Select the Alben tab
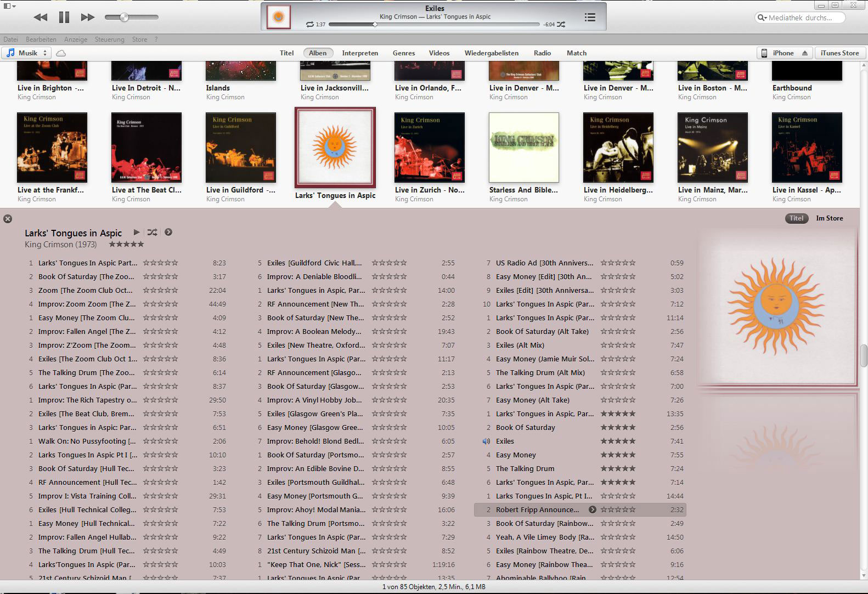868x594 pixels. [318, 53]
